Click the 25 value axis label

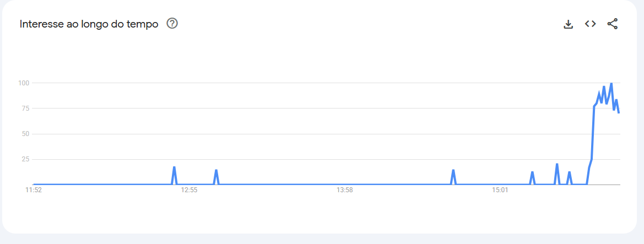coord(25,159)
